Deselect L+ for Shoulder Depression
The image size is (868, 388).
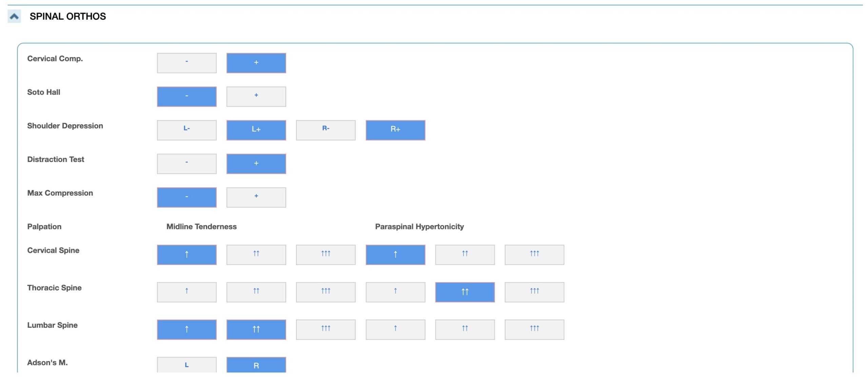pos(256,130)
